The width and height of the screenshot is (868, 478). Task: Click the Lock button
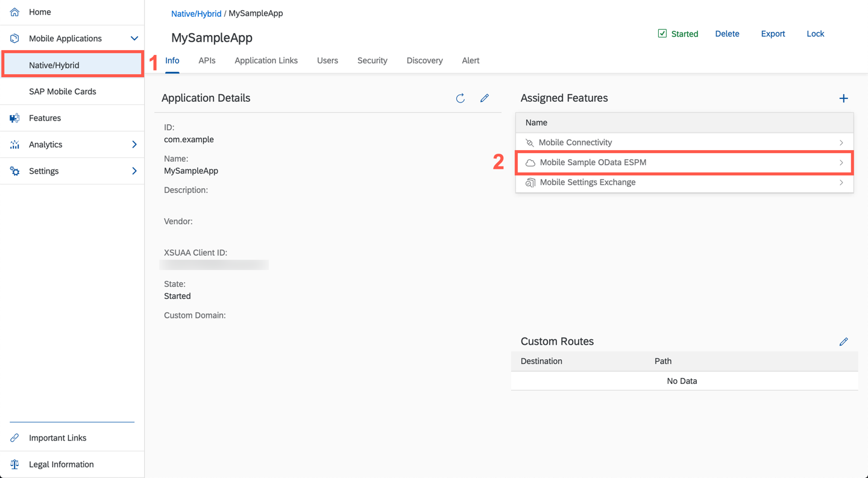816,34
